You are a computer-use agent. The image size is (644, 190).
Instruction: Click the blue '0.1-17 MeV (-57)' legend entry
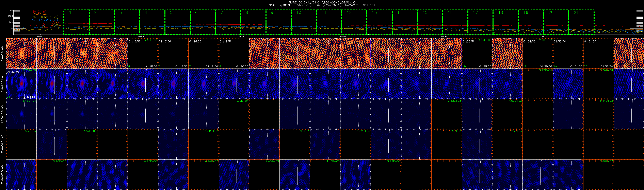(x=45, y=19)
